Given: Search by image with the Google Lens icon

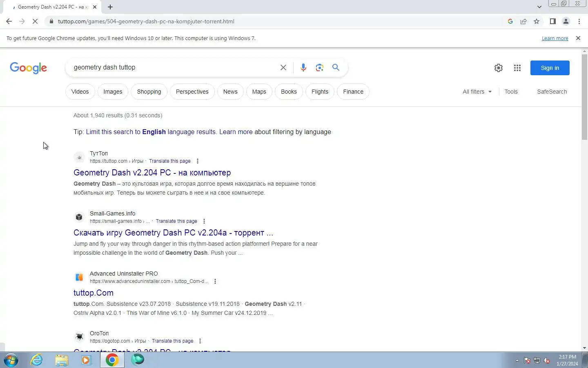Looking at the screenshot, I should point(319,67).
